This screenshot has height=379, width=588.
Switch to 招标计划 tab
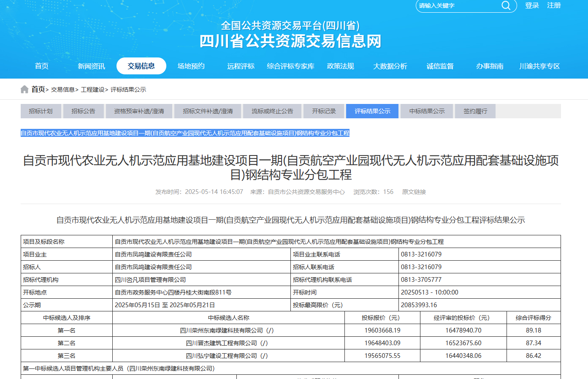point(41,111)
